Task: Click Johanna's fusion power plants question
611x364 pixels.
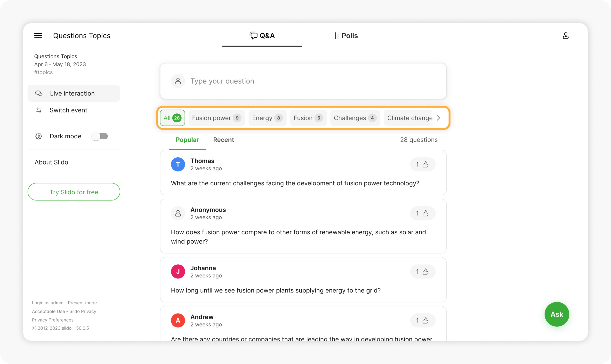Action: (276, 290)
